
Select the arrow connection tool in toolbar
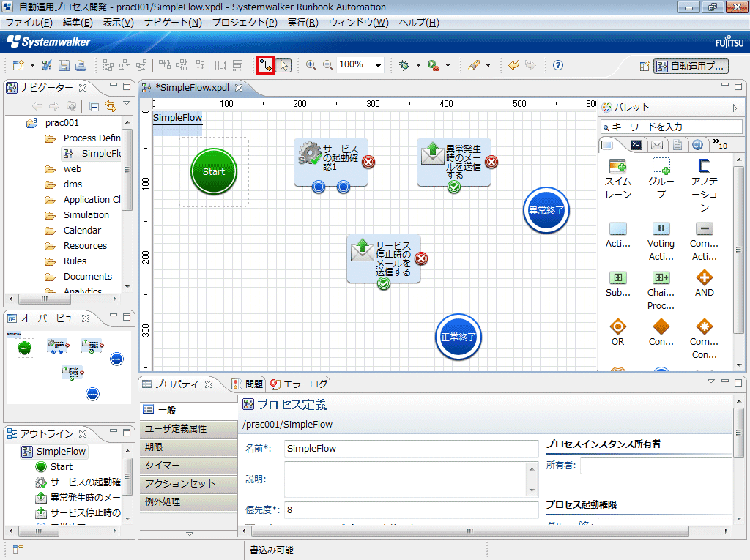click(265, 65)
